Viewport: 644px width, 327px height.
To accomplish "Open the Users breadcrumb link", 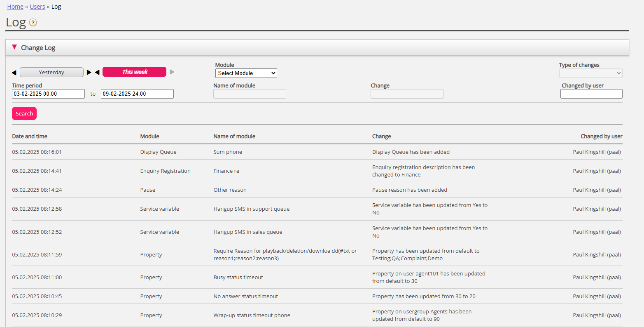I will pyautogui.click(x=37, y=7).
